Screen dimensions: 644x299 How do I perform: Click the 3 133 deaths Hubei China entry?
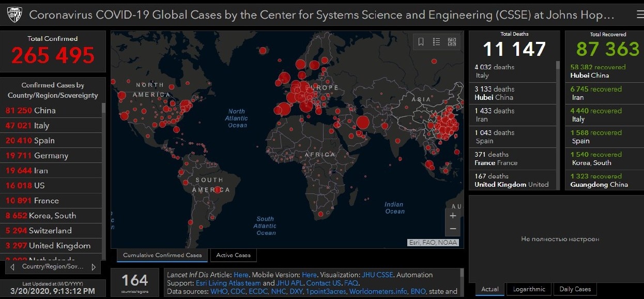[513, 93]
